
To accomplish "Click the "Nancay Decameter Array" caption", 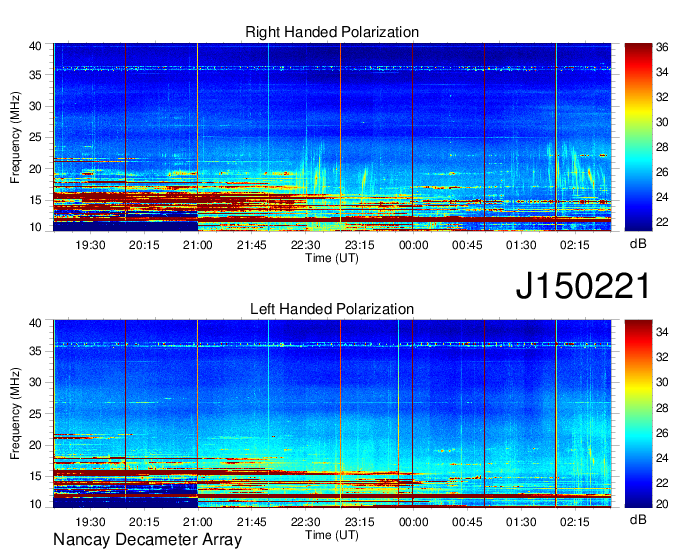I will [147, 539].
